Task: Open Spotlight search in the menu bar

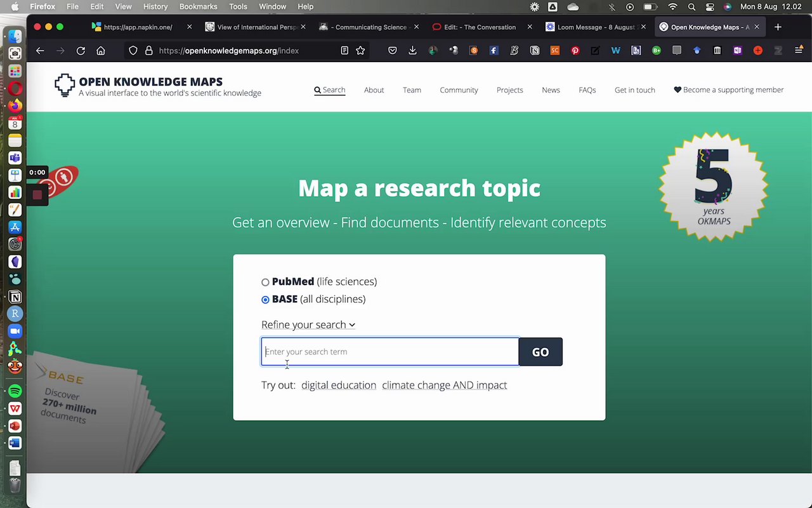Action: tap(691, 7)
